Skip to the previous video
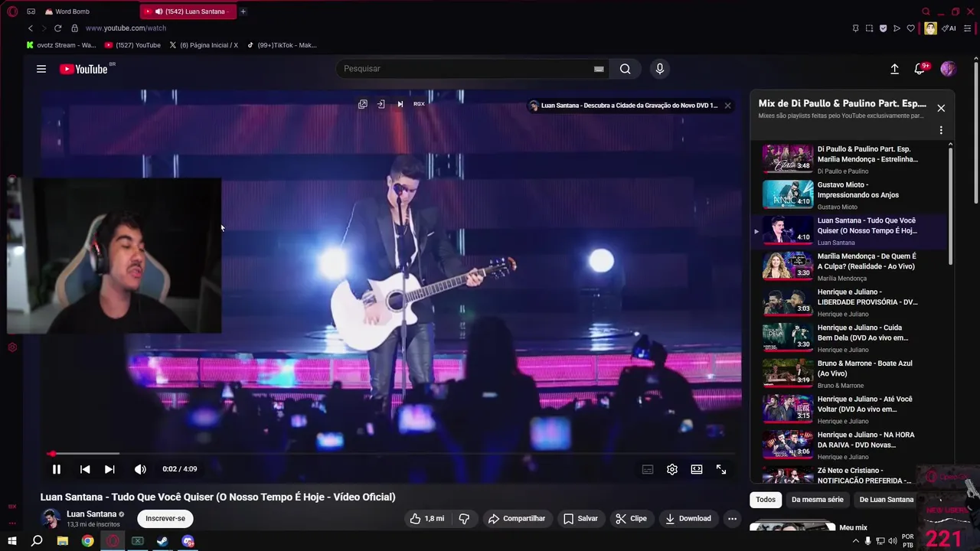 point(85,469)
